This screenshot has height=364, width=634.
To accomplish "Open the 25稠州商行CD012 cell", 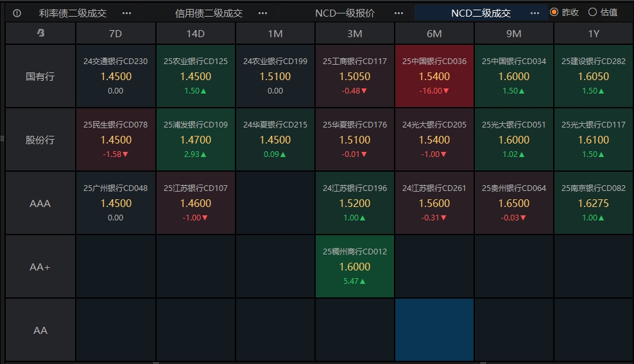I will point(355,266).
